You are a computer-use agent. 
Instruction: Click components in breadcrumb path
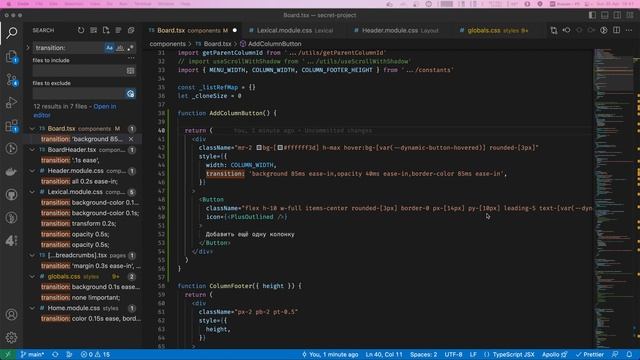point(167,44)
